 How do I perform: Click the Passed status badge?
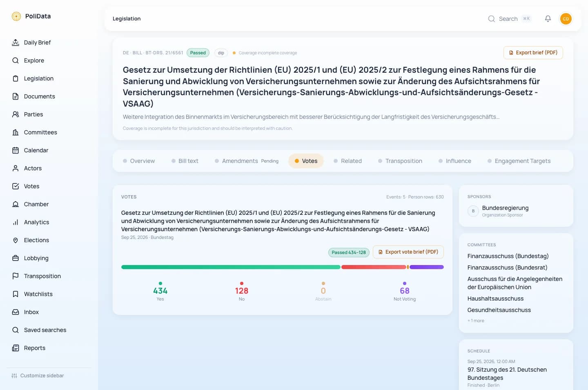(x=198, y=53)
